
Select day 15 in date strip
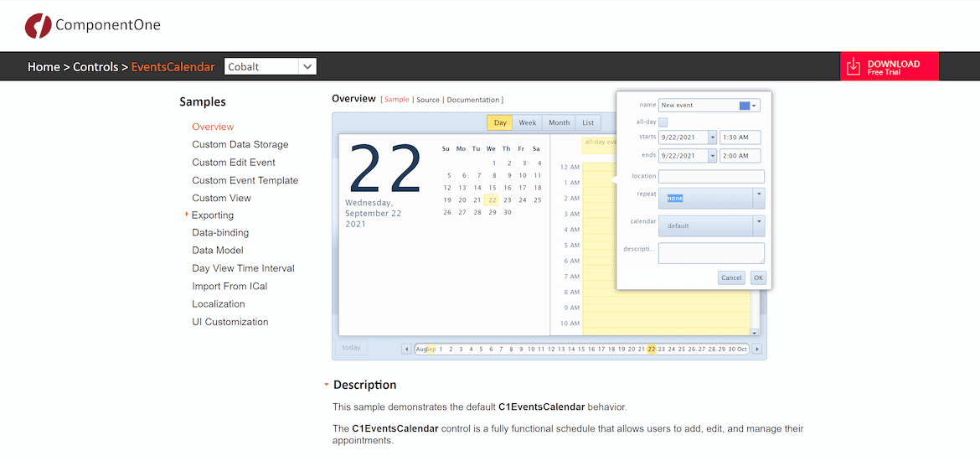point(581,349)
